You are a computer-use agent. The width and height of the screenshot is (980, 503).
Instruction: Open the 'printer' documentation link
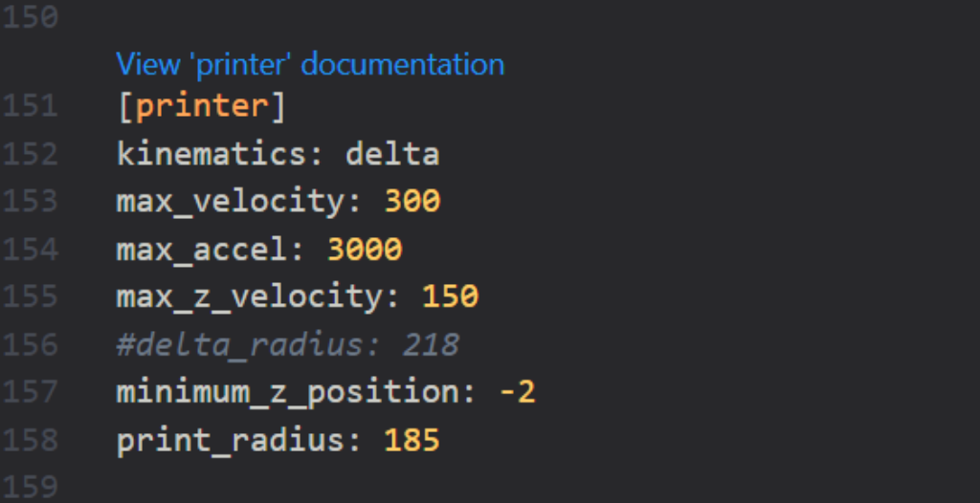(310, 64)
